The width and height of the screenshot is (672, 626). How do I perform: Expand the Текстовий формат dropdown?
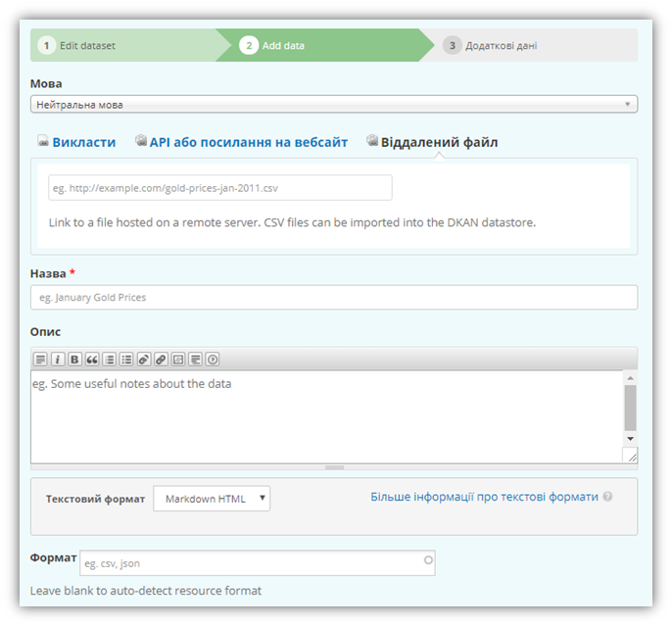pyautogui.click(x=212, y=499)
